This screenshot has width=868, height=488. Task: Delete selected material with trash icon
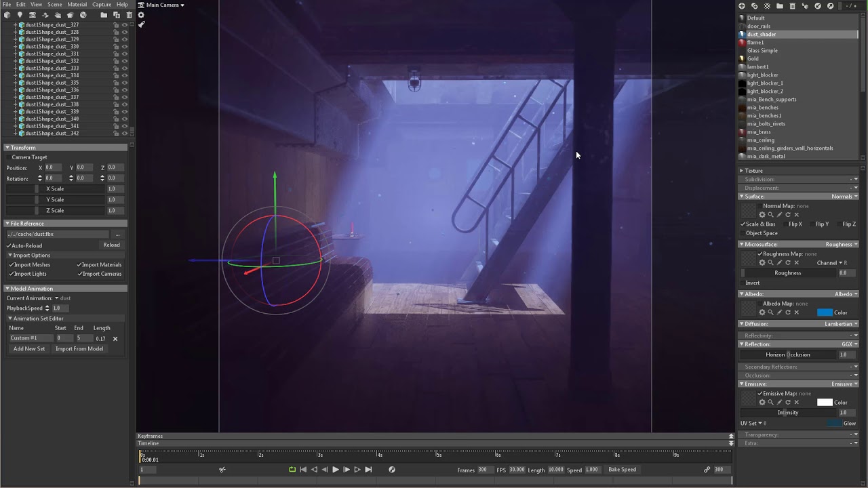792,6
